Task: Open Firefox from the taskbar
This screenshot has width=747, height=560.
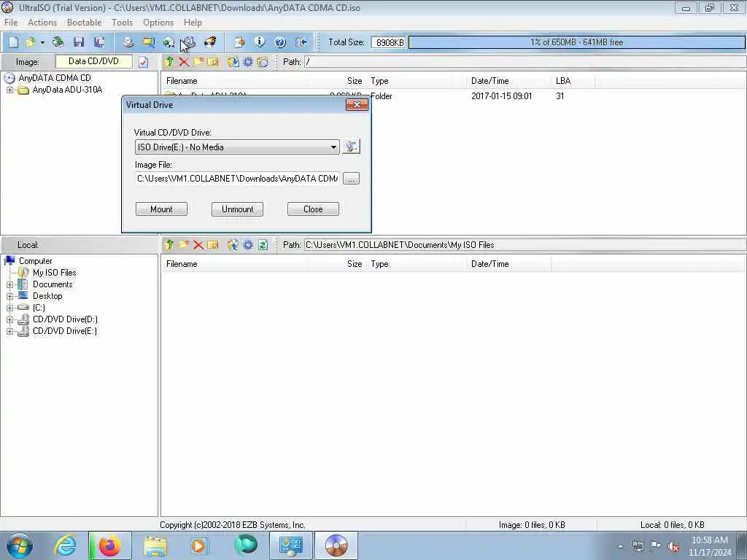Action: point(109,545)
